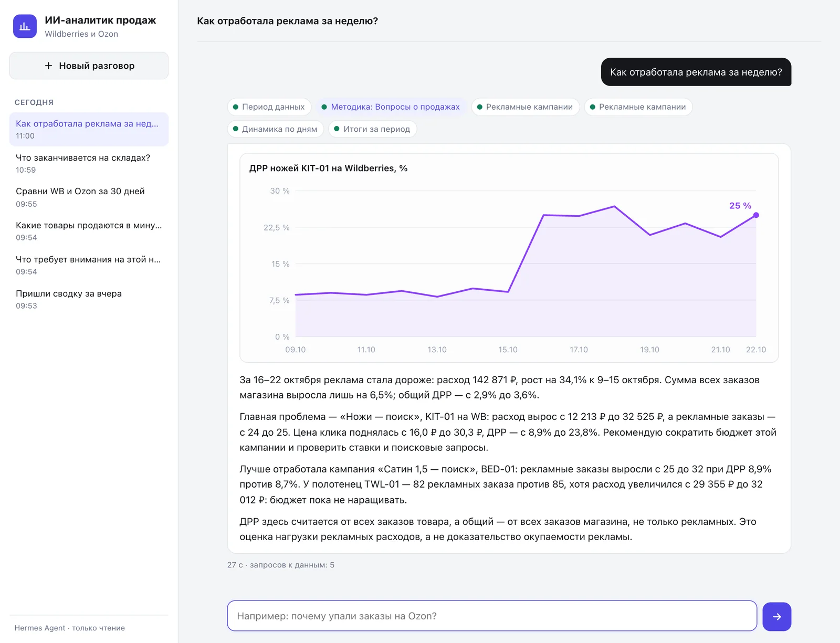Click the sales analytics bar-chart logo icon

pyautogui.click(x=25, y=26)
